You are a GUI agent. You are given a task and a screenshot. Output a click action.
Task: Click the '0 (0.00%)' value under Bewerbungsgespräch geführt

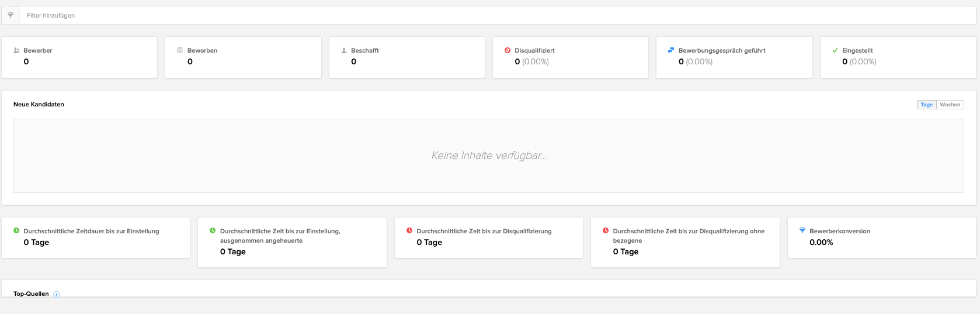point(696,61)
